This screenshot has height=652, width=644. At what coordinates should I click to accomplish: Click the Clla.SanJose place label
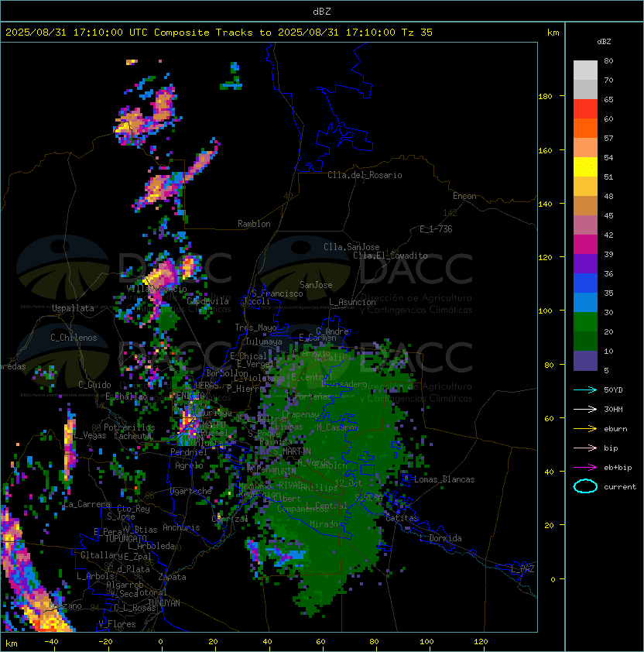351,247
